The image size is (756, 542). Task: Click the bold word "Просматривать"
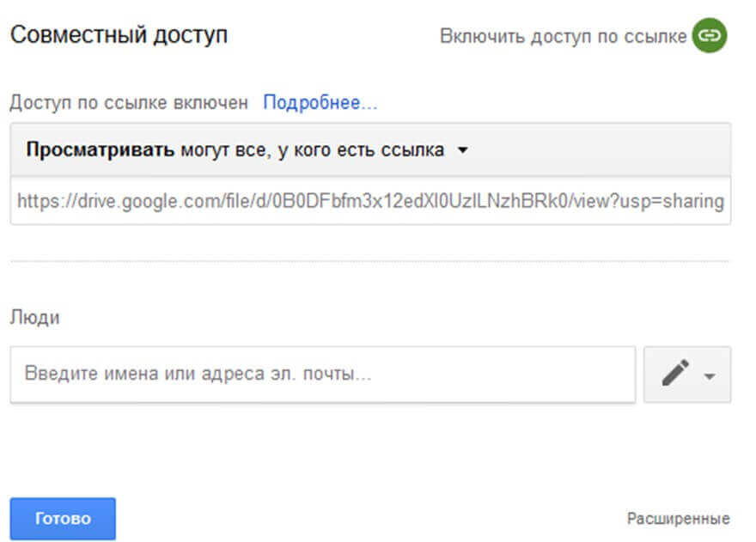[x=101, y=150]
